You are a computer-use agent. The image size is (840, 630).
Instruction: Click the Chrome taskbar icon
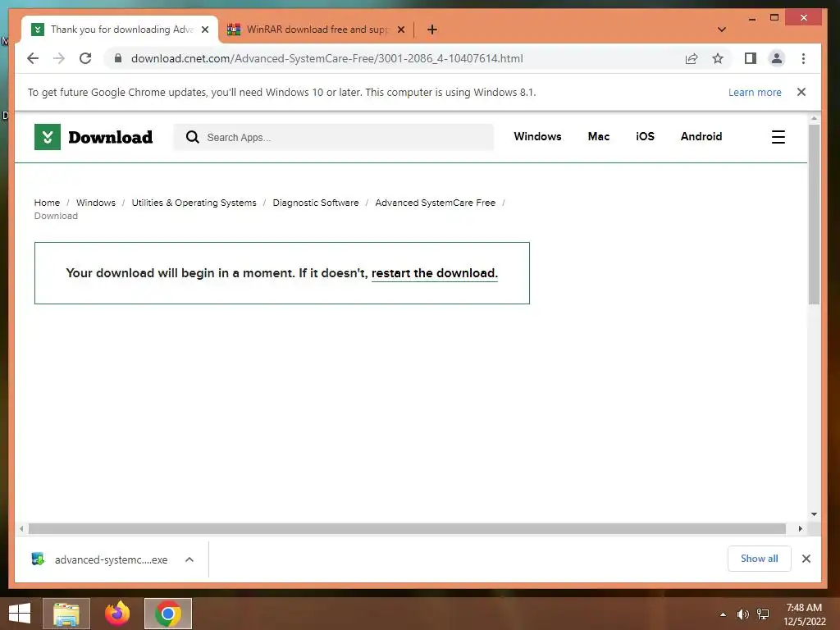[167, 614]
